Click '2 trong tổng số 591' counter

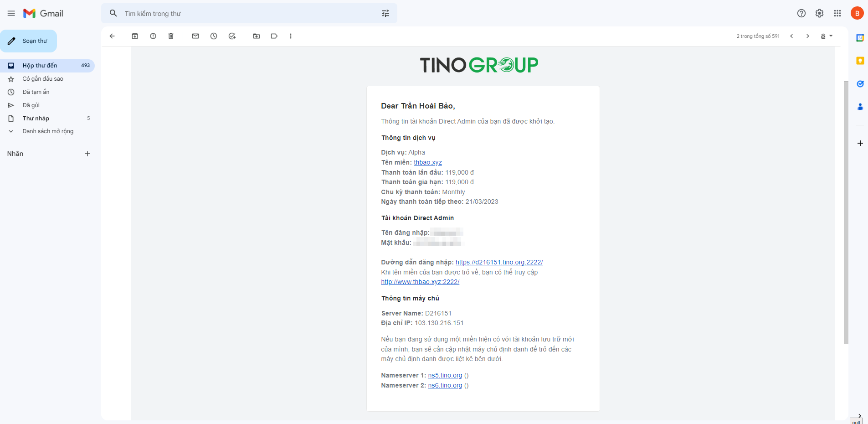click(x=758, y=36)
